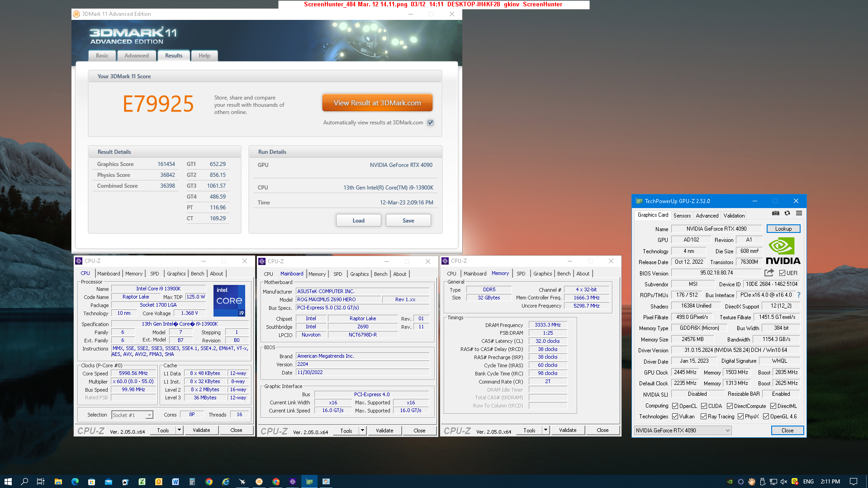Open Internet Explorer from the taskbar
This screenshot has width=868, height=488.
click(226, 482)
